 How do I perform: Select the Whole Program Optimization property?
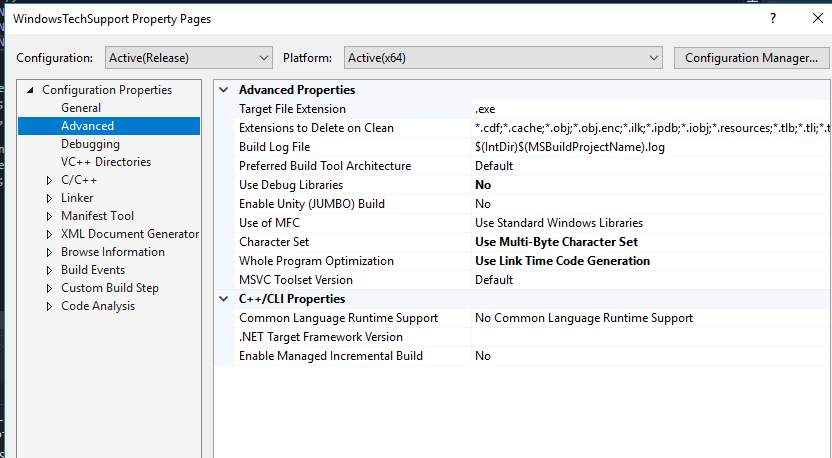point(316,261)
